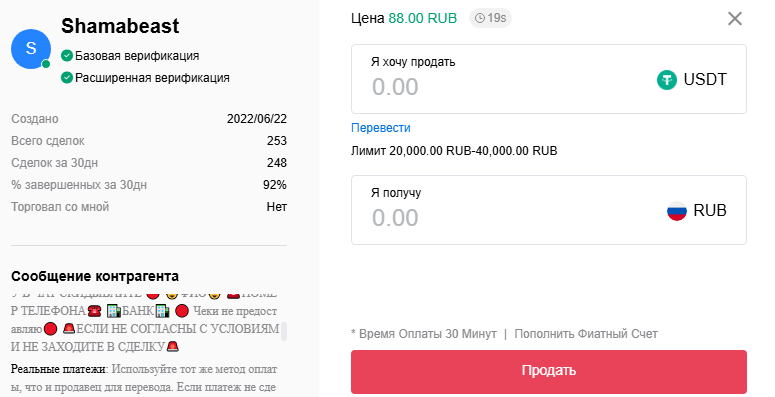Click the green checkmark for Базовая верификация
This screenshot has width=775, height=397.
67,55
